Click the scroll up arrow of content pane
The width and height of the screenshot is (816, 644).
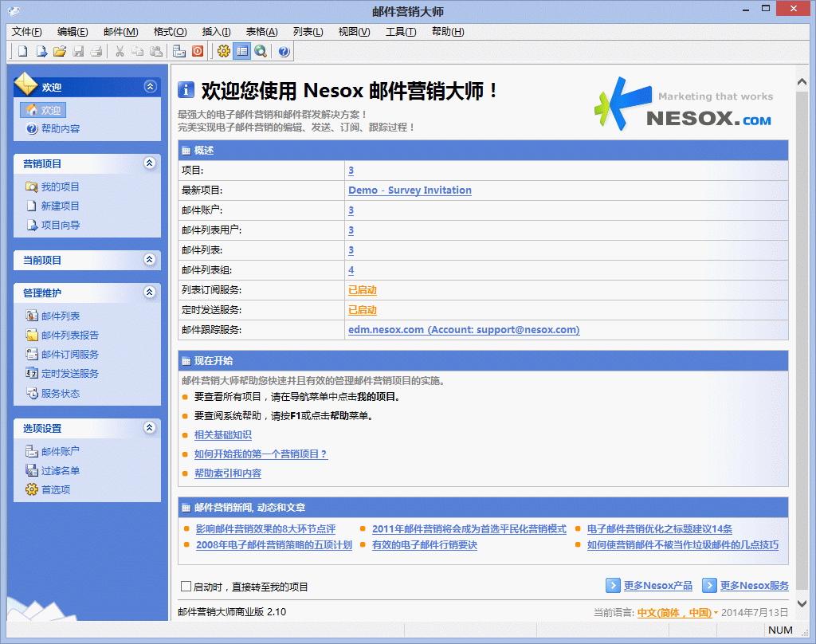802,82
